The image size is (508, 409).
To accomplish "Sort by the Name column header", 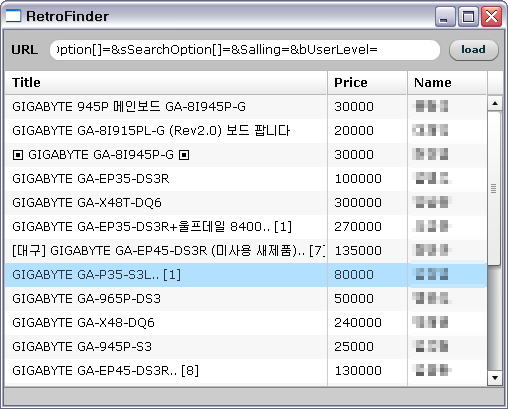I will tap(447, 82).
